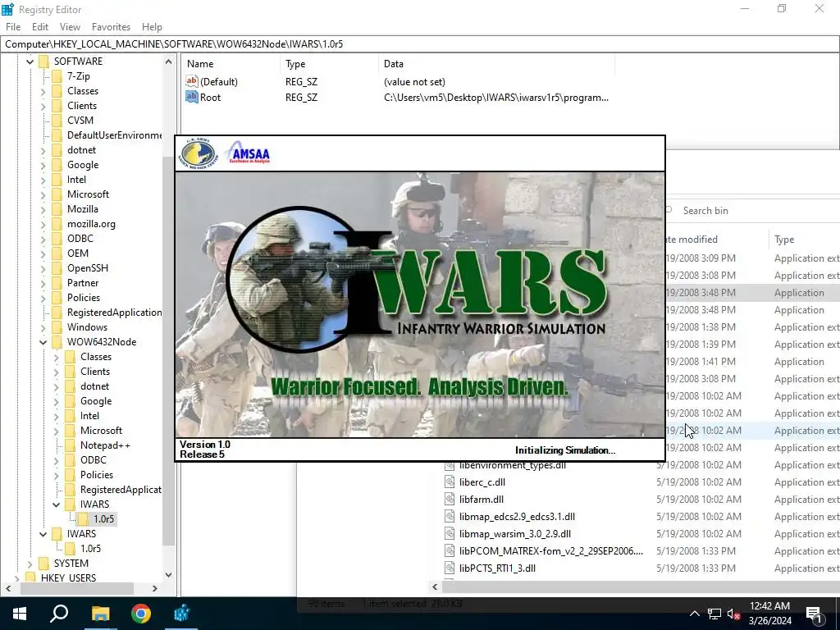The width and height of the screenshot is (840, 630).
Task: Open the muted volume tray icon
Action: [733, 614]
